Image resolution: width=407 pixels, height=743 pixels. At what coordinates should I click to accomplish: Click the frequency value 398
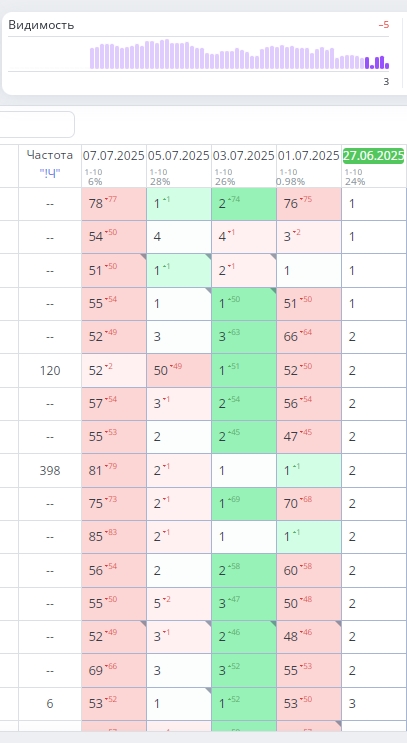(50, 471)
